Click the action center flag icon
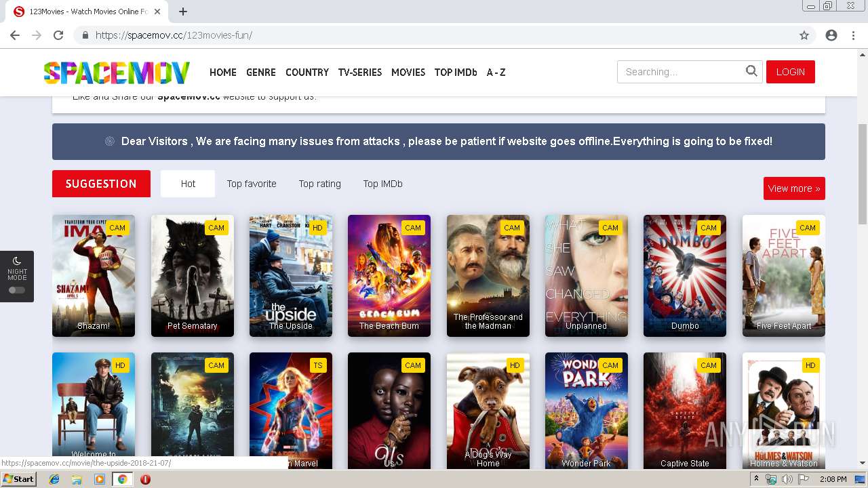 coord(803,479)
